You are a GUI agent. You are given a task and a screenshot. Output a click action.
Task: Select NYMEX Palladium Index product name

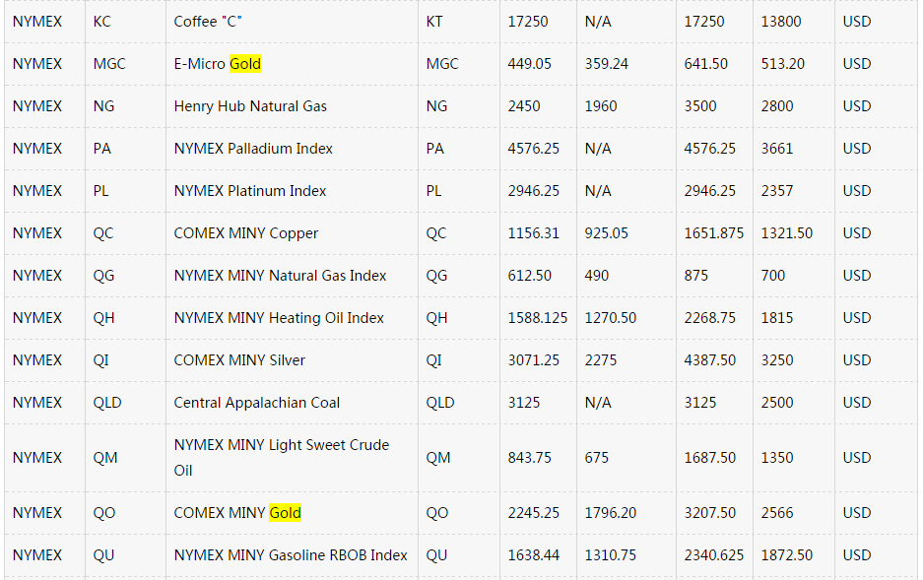coord(253,149)
